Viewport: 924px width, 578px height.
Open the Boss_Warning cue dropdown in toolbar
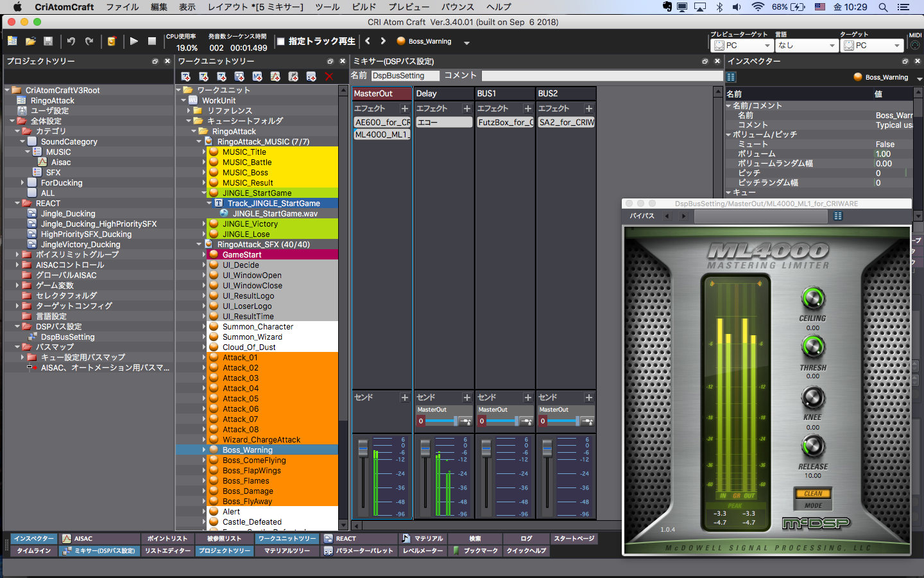(x=466, y=42)
